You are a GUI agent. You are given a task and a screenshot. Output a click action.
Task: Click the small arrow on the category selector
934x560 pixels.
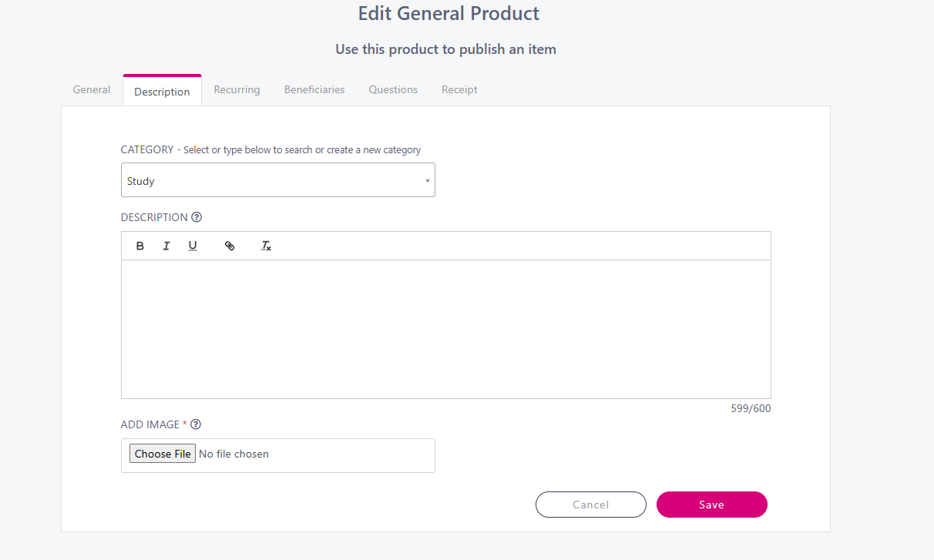point(428,181)
